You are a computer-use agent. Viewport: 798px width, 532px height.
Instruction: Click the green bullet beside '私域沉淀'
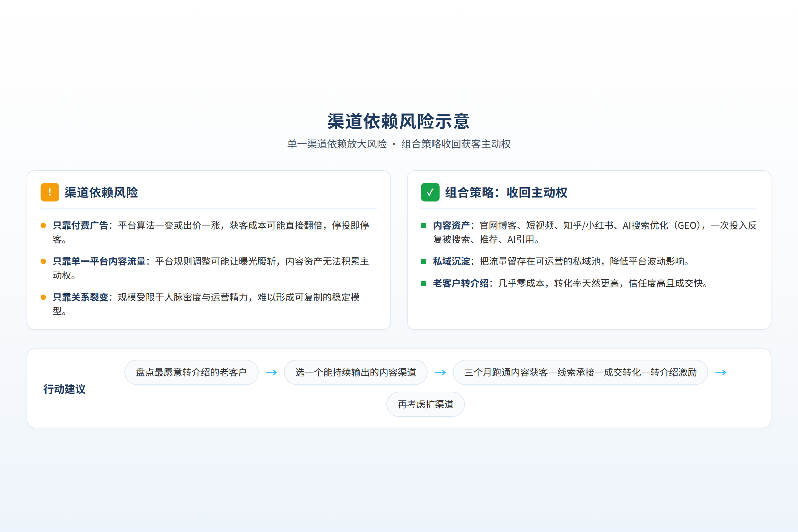click(423, 261)
